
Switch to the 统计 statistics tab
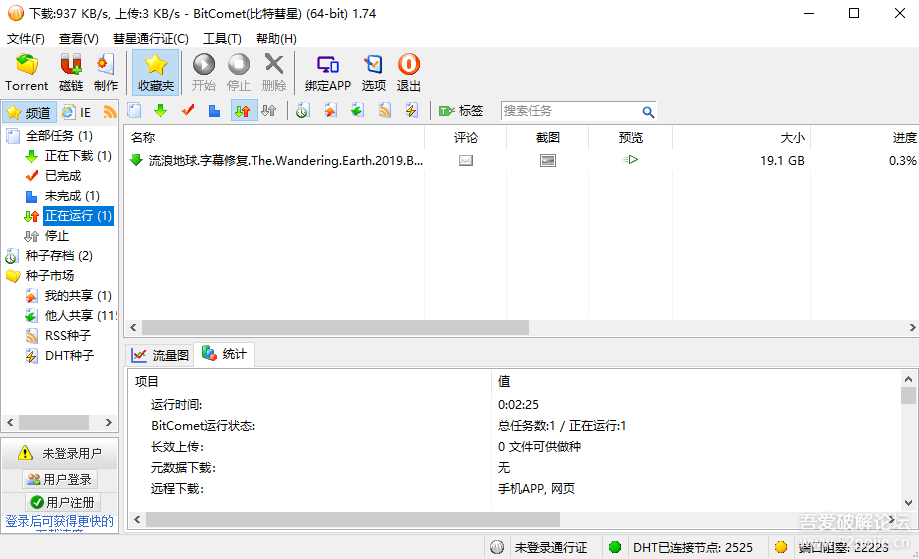(x=224, y=354)
